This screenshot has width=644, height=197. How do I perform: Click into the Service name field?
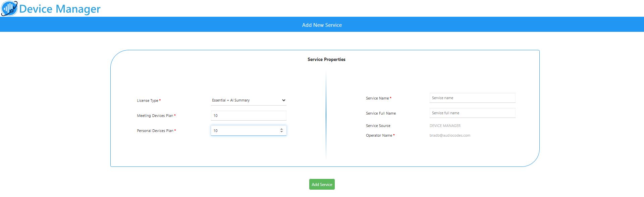coord(472,98)
